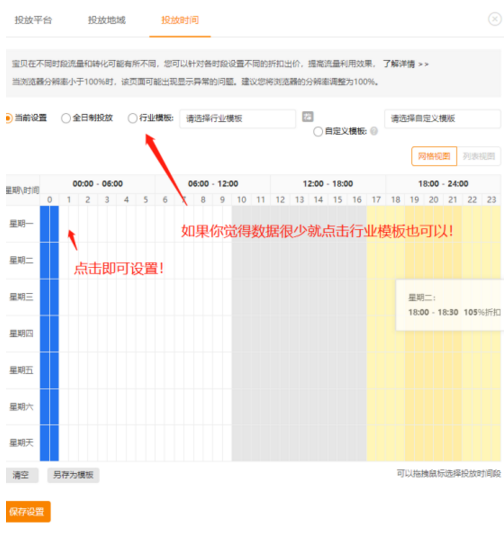Click the help question mark icon near 自定义模板
This screenshot has height=538, width=504.
pos(374,131)
